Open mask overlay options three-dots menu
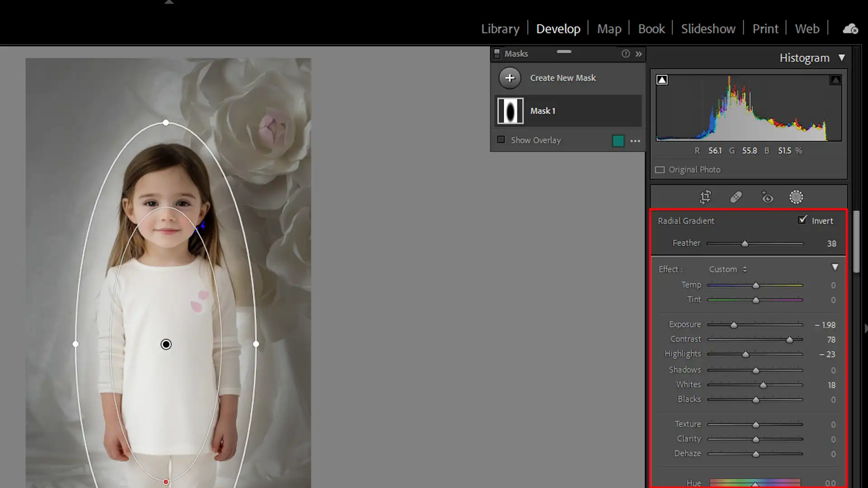Image resolution: width=868 pixels, height=488 pixels. pyautogui.click(x=635, y=141)
